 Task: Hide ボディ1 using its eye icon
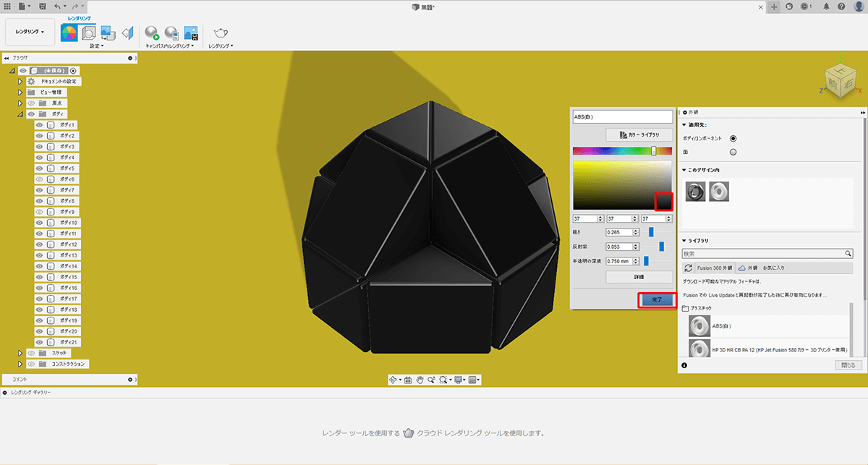40,125
